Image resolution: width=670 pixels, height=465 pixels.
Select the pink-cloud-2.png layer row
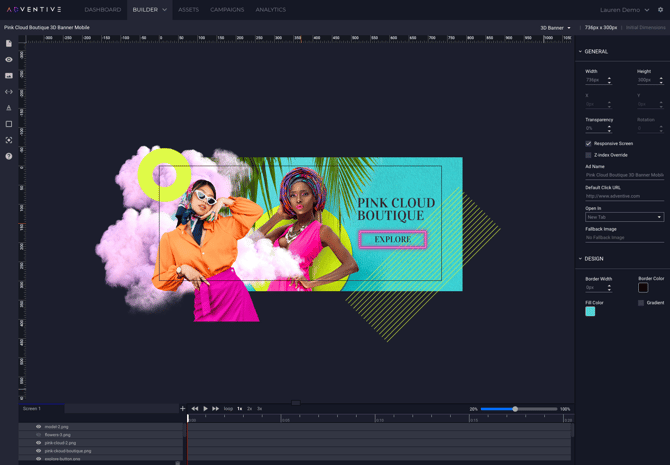point(101,443)
